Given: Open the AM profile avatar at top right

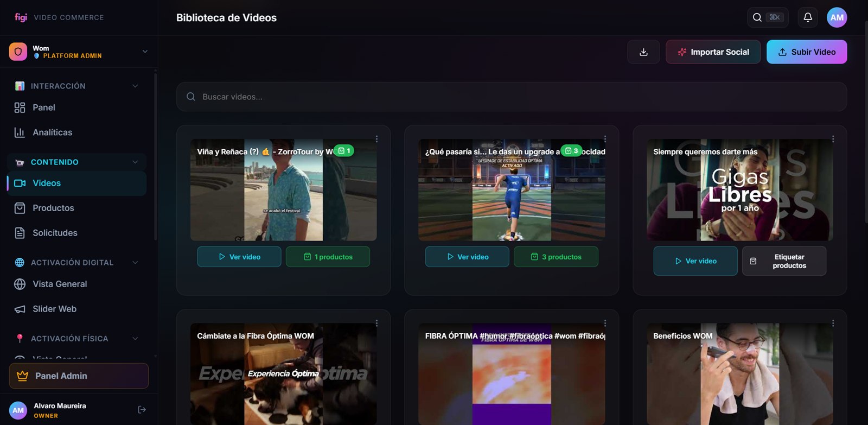Looking at the screenshot, I should (x=837, y=17).
